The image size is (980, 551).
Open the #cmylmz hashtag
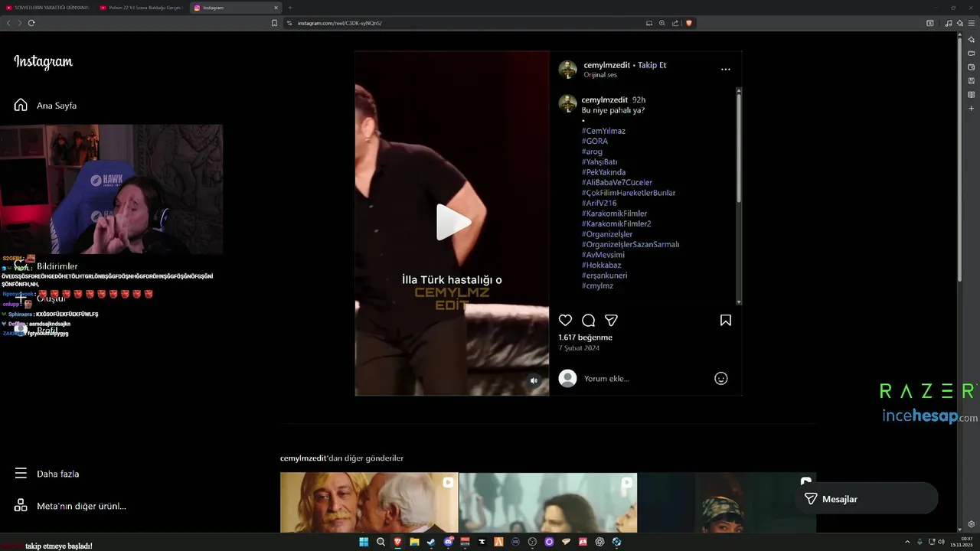click(x=597, y=285)
